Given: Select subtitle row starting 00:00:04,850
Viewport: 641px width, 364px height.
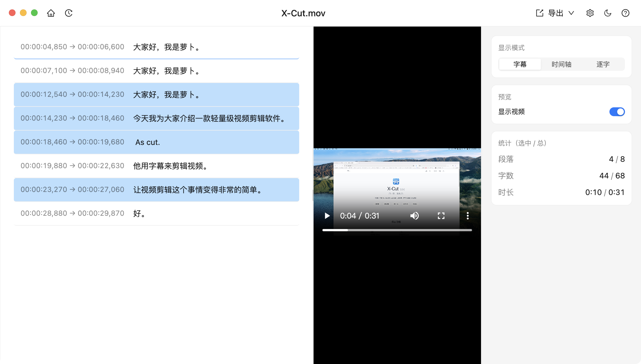Looking at the screenshot, I should (x=156, y=47).
